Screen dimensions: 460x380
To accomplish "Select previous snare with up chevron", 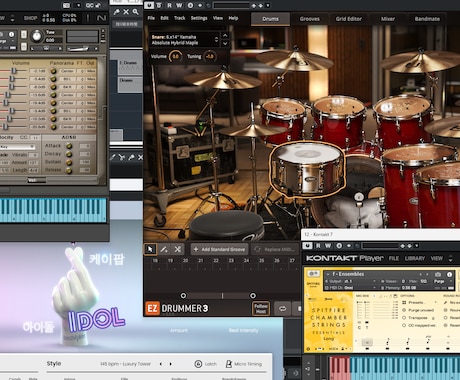I will (225, 35).
